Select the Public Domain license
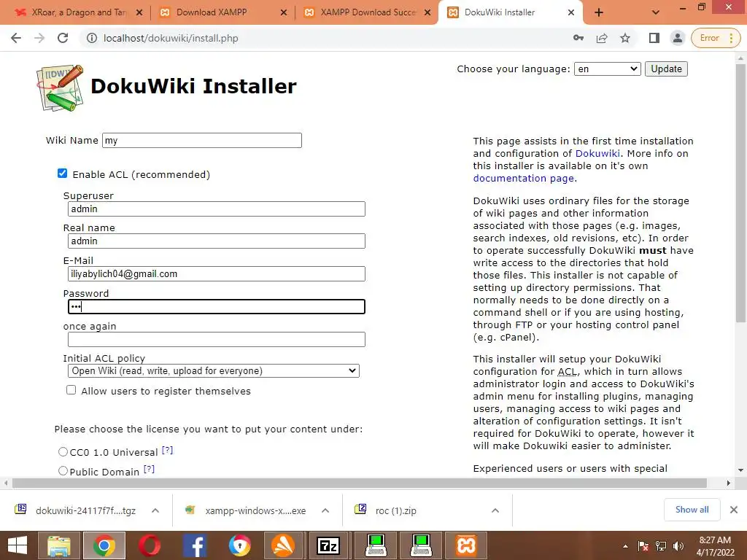 click(63, 471)
